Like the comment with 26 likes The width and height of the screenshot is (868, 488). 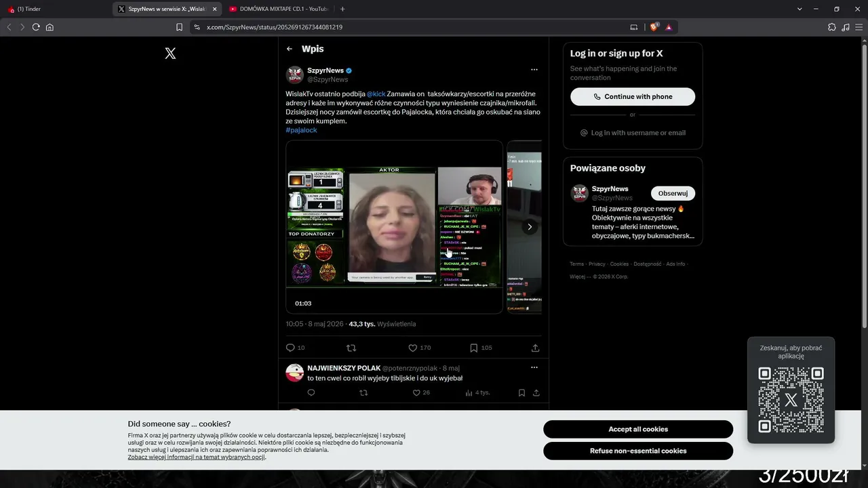416,392
